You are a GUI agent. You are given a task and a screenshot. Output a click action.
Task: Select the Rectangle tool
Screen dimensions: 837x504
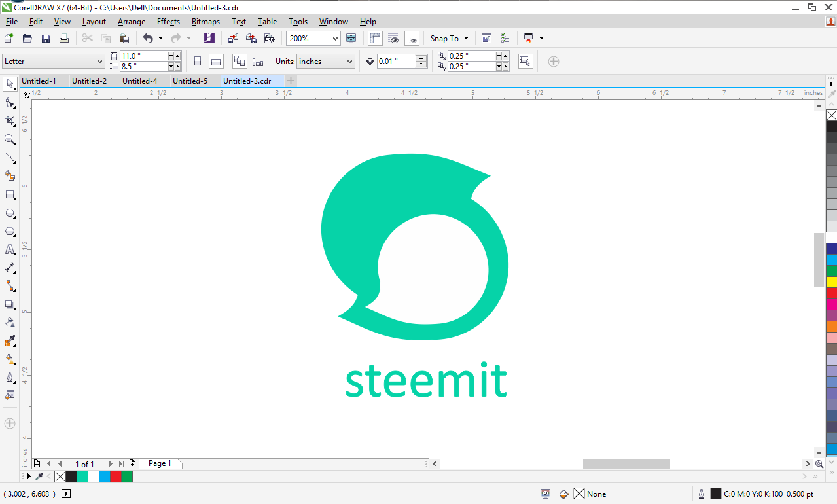point(10,194)
